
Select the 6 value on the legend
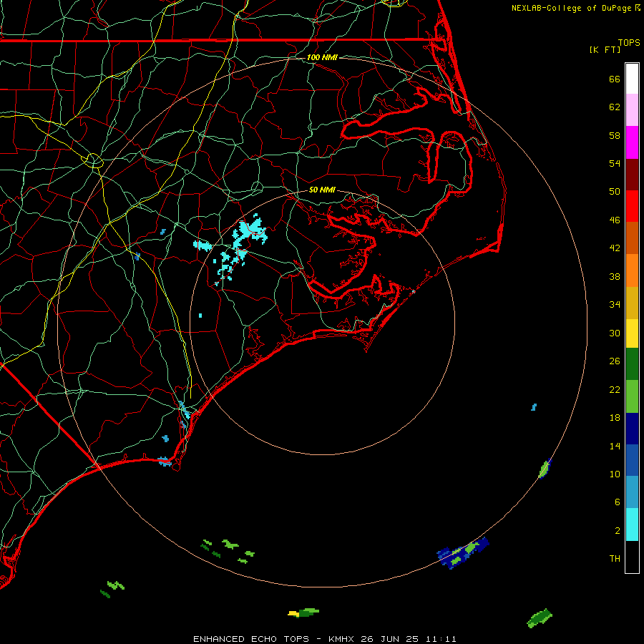(618, 502)
